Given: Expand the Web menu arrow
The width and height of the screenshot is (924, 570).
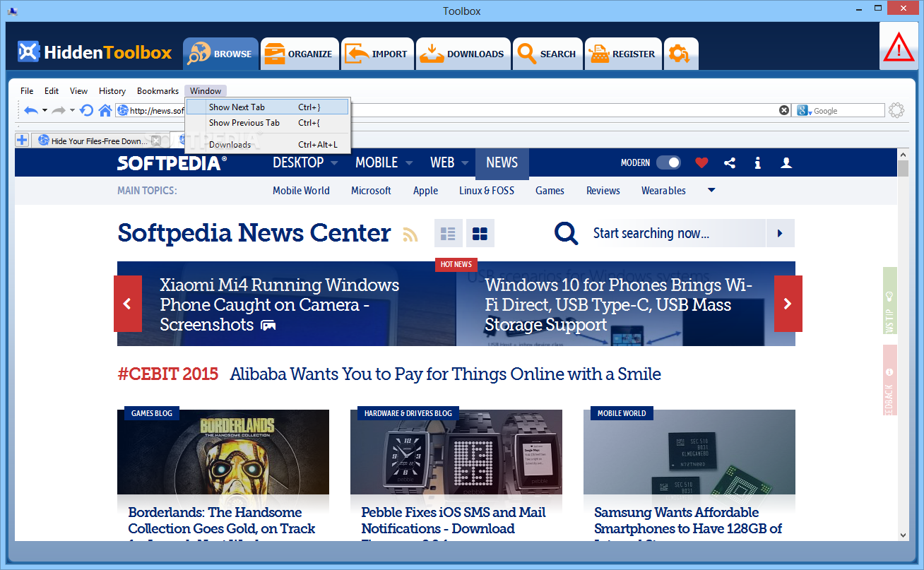Looking at the screenshot, I should pos(465,163).
